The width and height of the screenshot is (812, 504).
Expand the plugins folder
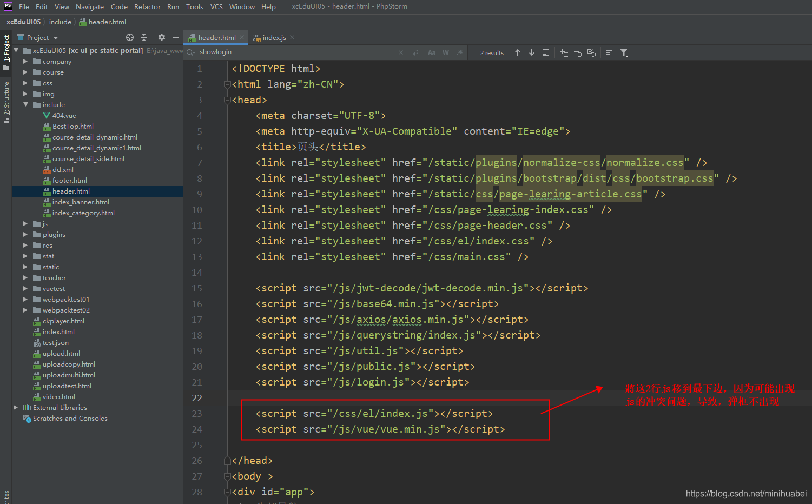(x=25, y=235)
